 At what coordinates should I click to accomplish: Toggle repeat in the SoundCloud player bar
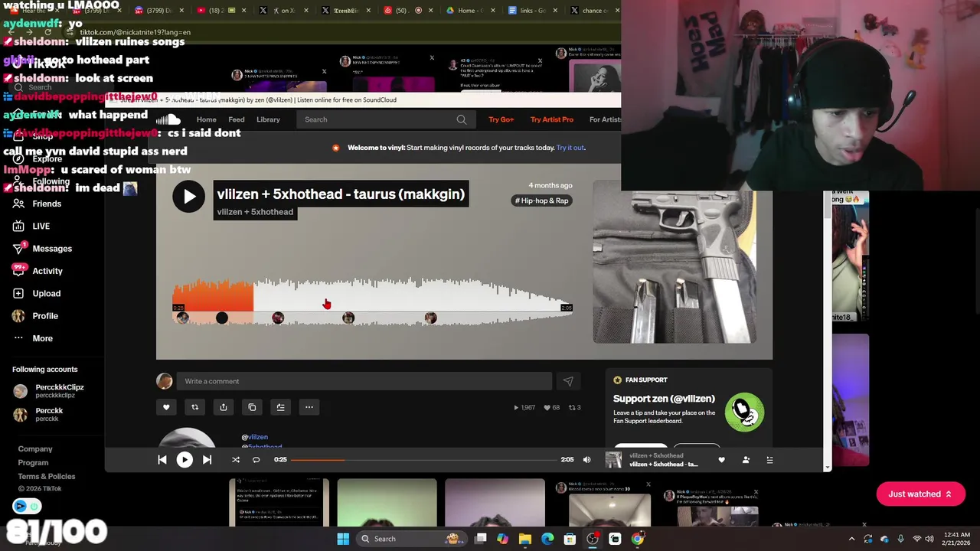(x=256, y=460)
